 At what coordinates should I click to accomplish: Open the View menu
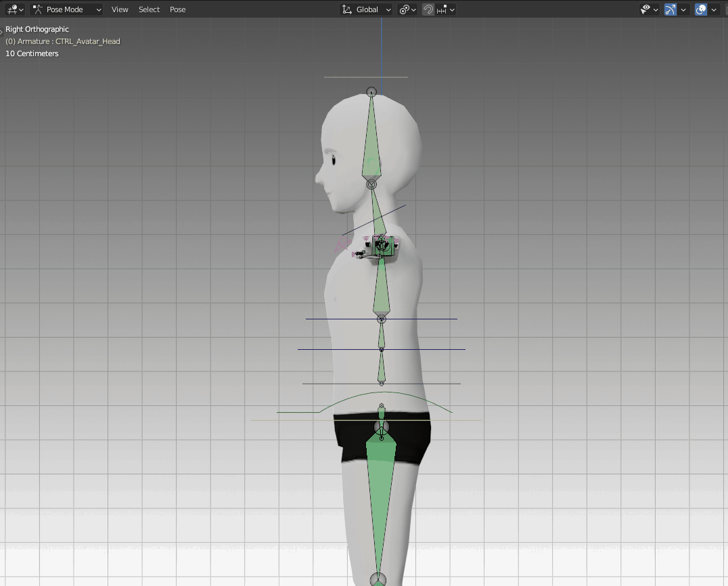[x=120, y=9]
